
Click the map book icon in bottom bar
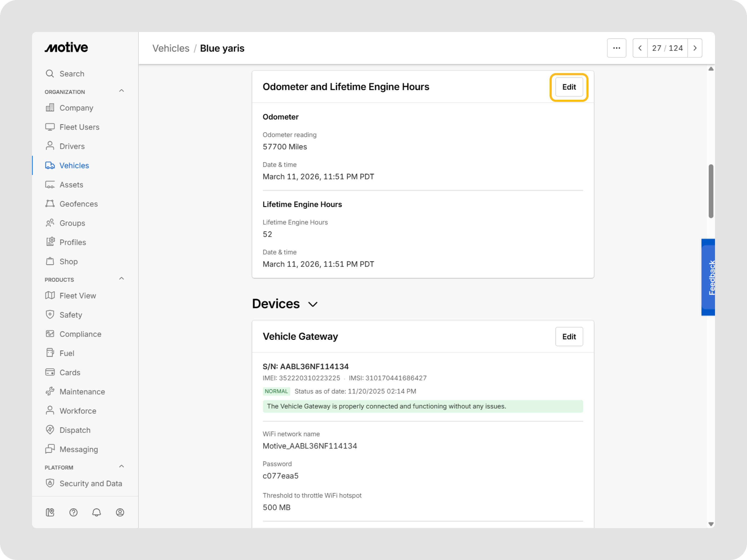50,513
